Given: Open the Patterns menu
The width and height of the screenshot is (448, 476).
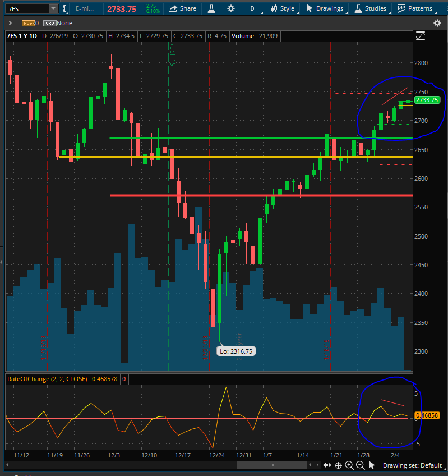Looking at the screenshot, I should coord(414,8).
